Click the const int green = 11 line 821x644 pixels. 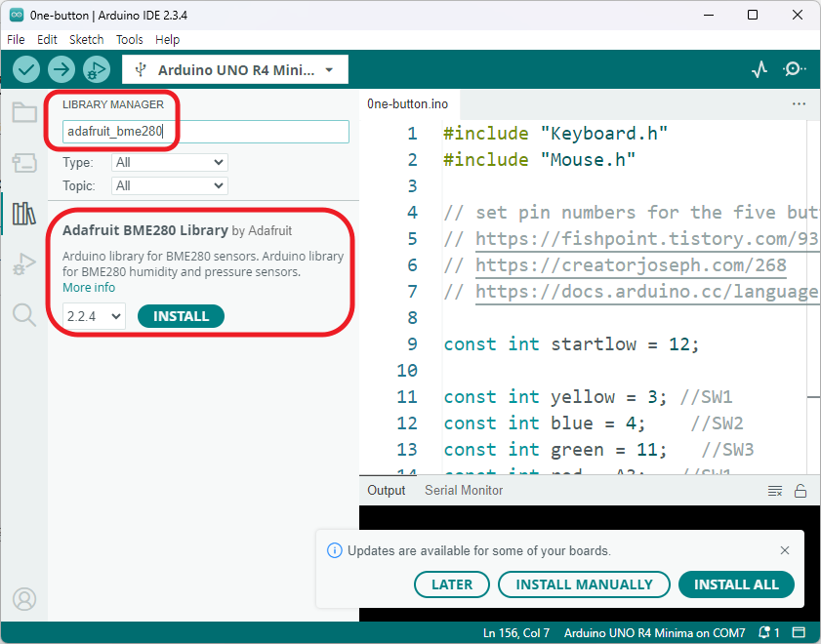tap(555, 450)
